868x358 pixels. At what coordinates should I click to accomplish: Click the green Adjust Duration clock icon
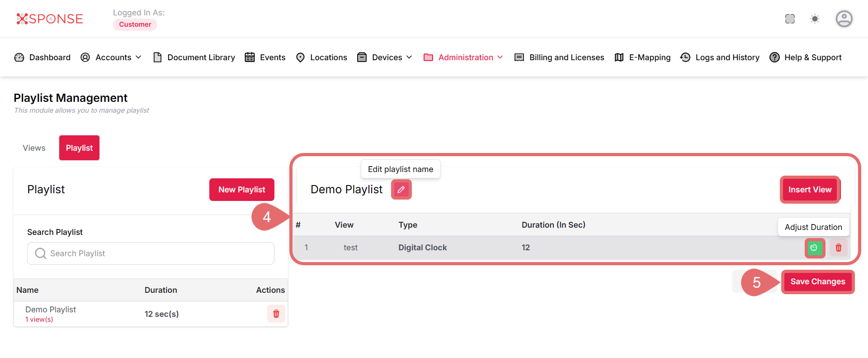coord(814,248)
